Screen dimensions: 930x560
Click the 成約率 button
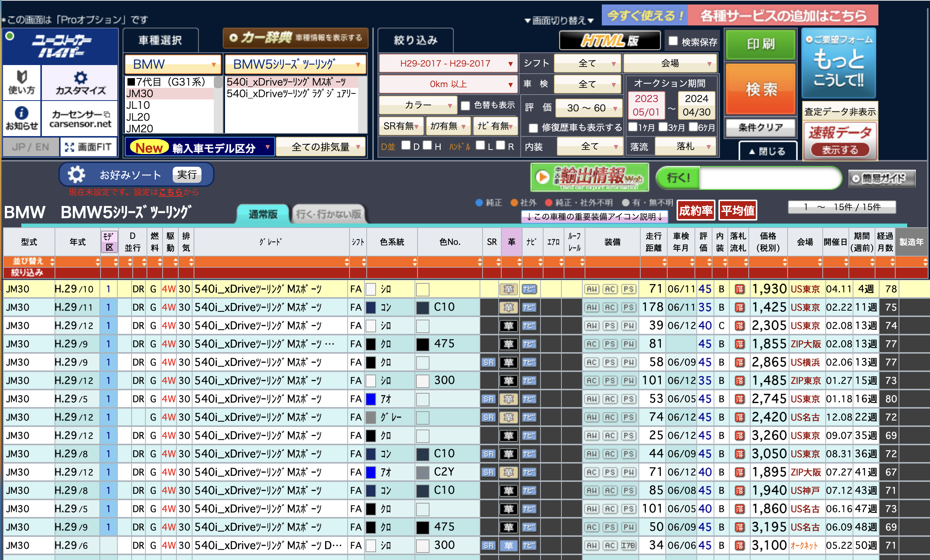click(x=696, y=210)
